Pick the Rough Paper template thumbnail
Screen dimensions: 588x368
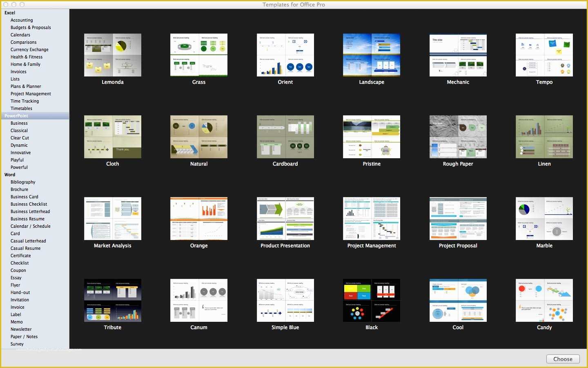point(458,137)
